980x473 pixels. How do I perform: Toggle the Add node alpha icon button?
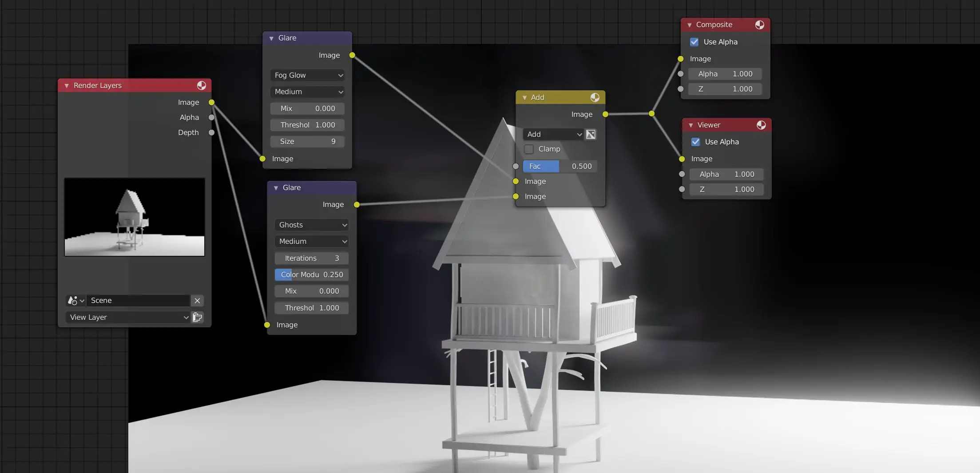tap(591, 134)
